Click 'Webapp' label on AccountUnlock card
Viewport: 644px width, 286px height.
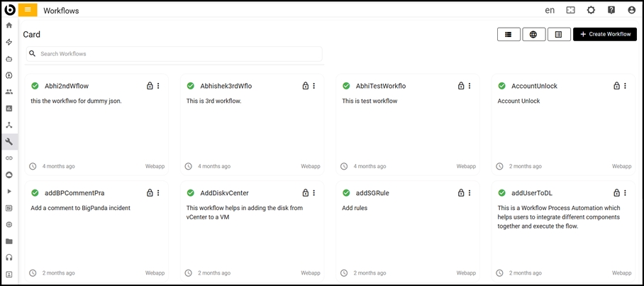coord(622,167)
